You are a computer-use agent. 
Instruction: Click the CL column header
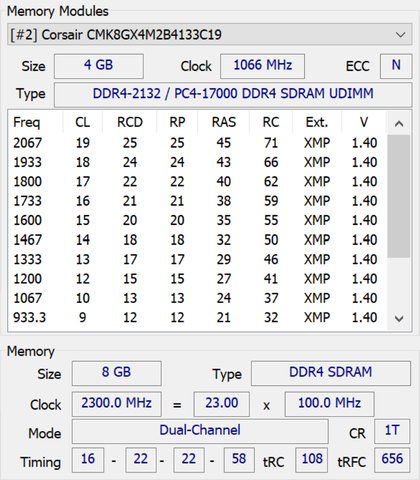[x=82, y=122]
